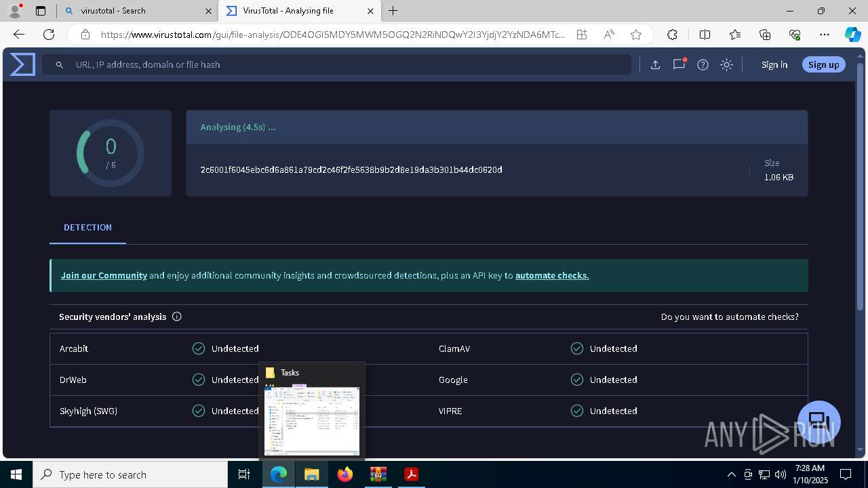Screen dimensions: 868x488
Task: Open the Copilot sidebar icon
Action: pyautogui.click(x=852, y=35)
